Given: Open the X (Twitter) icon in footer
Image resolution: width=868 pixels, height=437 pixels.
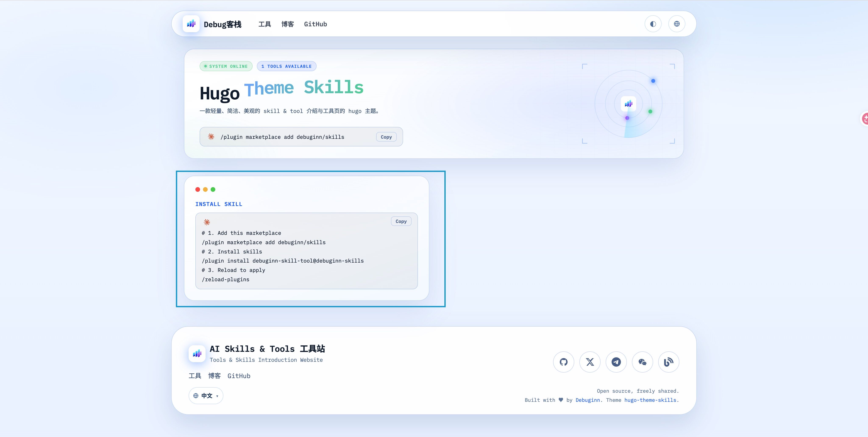Looking at the screenshot, I should tap(590, 362).
